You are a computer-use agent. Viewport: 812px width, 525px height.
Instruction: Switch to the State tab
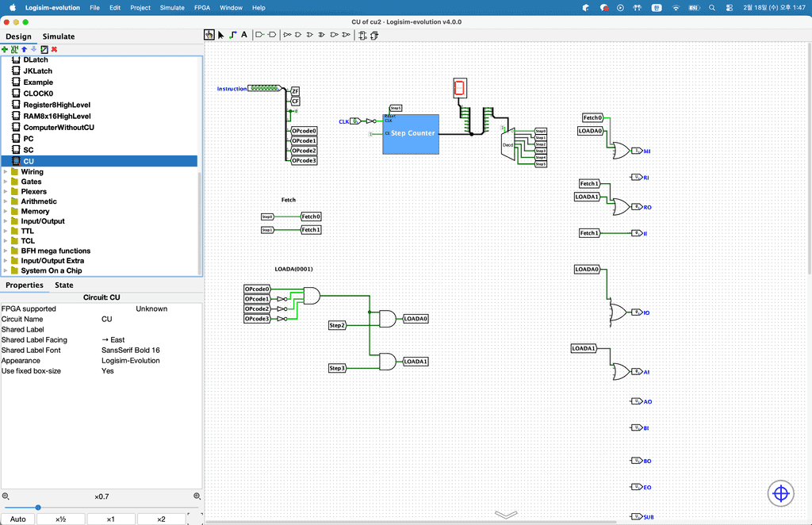[x=64, y=285]
